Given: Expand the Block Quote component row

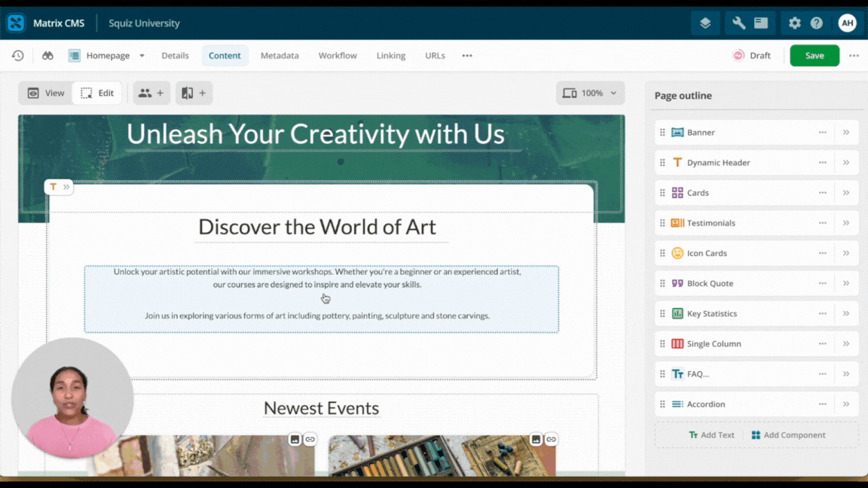Looking at the screenshot, I should pyautogui.click(x=846, y=283).
